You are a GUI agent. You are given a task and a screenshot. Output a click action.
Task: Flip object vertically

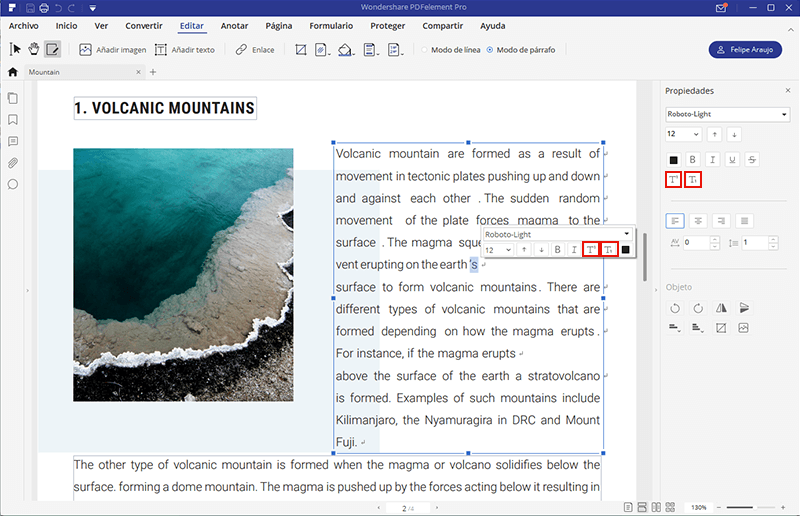click(x=744, y=308)
